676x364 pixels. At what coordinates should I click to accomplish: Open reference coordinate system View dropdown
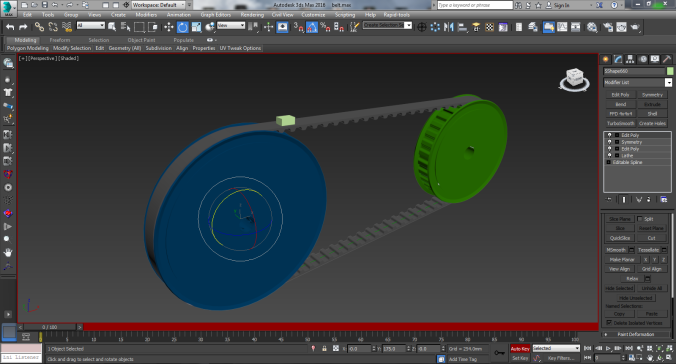coord(231,26)
